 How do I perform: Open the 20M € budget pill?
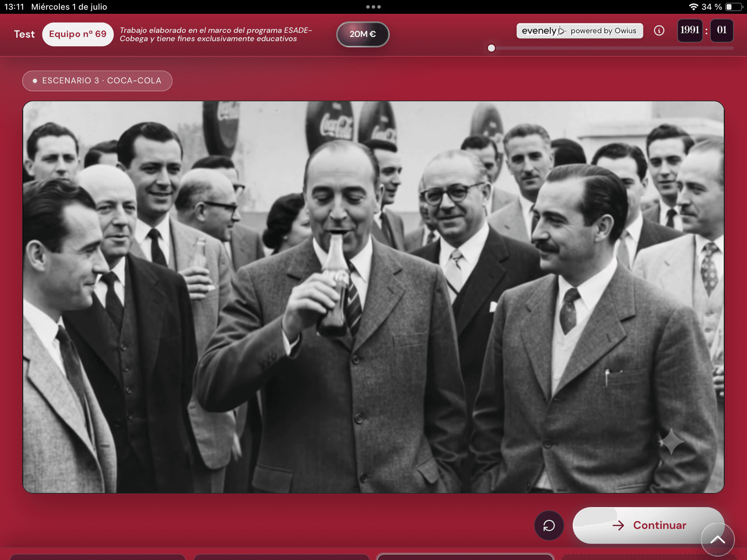[363, 34]
